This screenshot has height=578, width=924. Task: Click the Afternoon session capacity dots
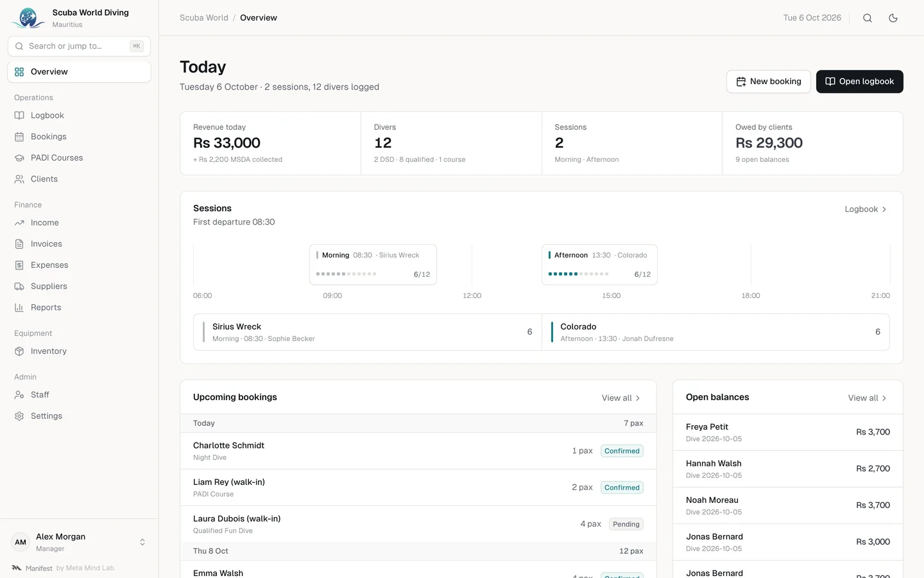(578, 274)
